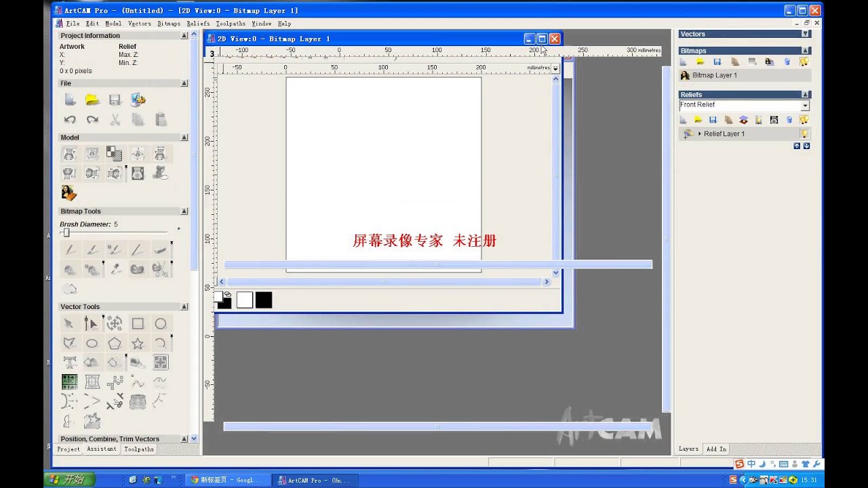
Task: Switch to the Google Chrome taskbar button
Action: (227, 480)
